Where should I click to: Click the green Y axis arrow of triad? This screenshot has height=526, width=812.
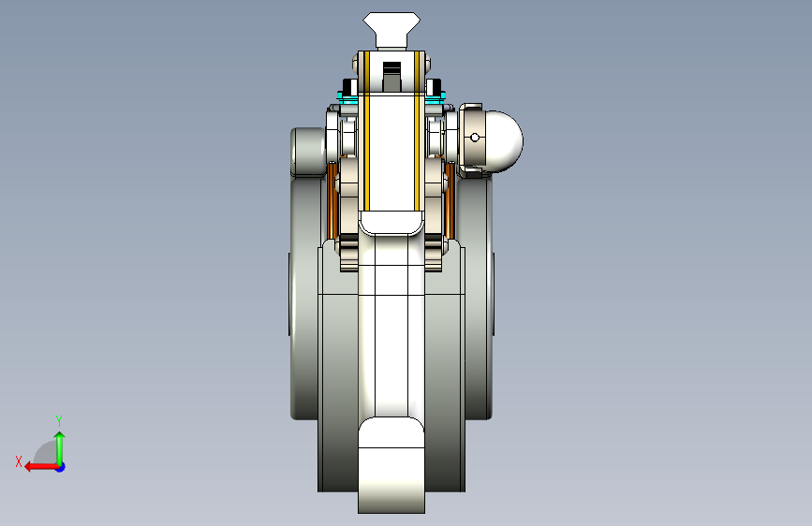(60, 447)
